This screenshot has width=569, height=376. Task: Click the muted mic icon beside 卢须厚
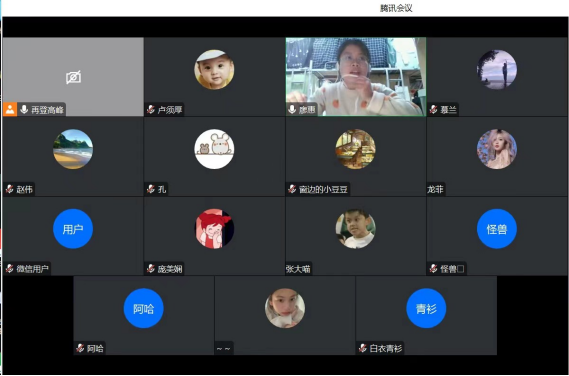(151, 109)
